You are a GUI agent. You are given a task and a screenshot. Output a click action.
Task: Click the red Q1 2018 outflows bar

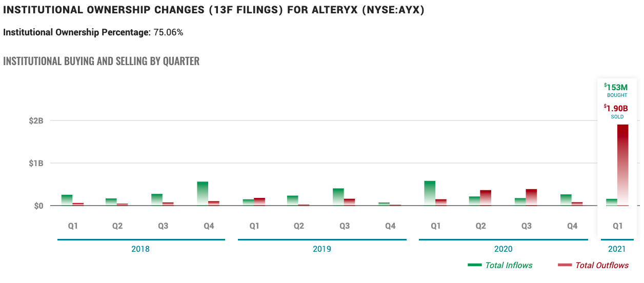pos(78,204)
